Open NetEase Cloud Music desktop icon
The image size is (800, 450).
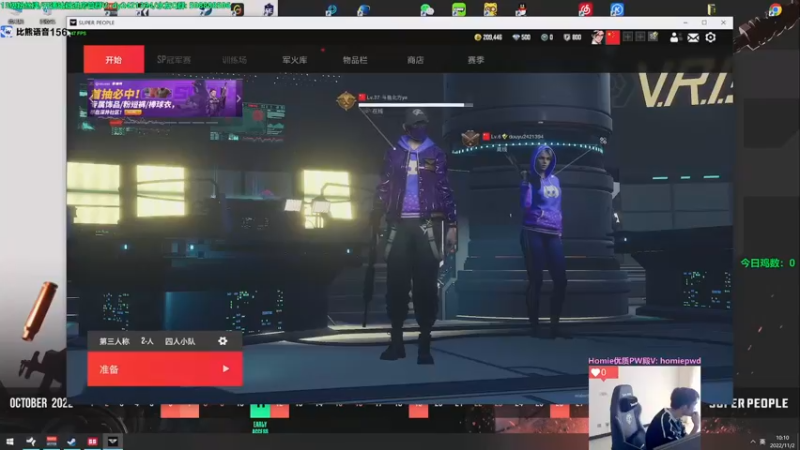[585, 9]
